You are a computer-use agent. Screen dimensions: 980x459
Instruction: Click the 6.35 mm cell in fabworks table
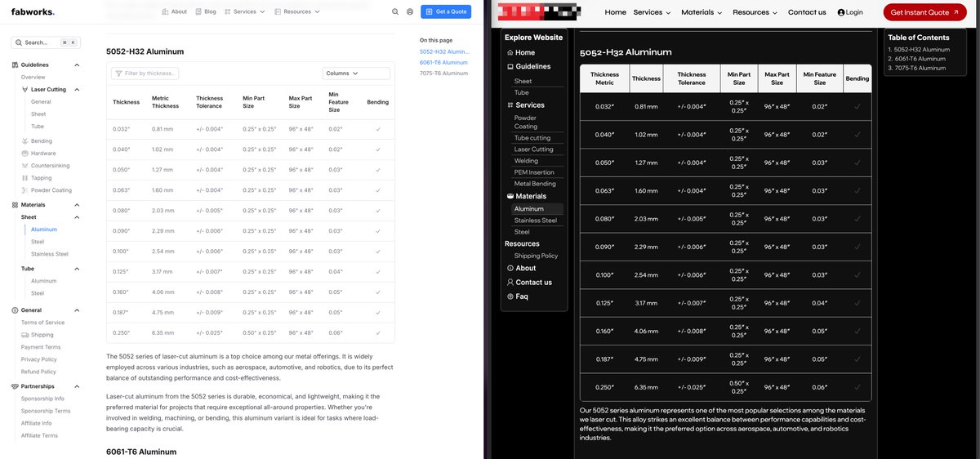tap(163, 332)
